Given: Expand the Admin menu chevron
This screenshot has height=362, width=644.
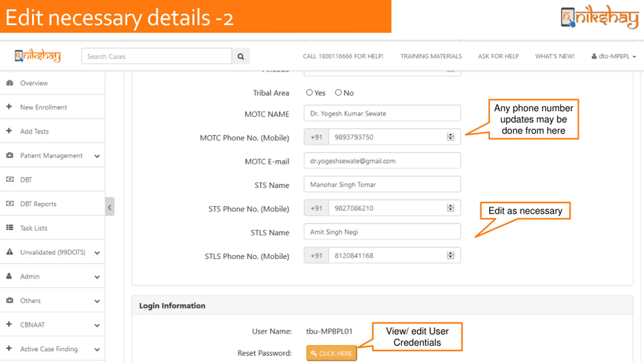Looking at the screenshot, I should pos(97,277).
